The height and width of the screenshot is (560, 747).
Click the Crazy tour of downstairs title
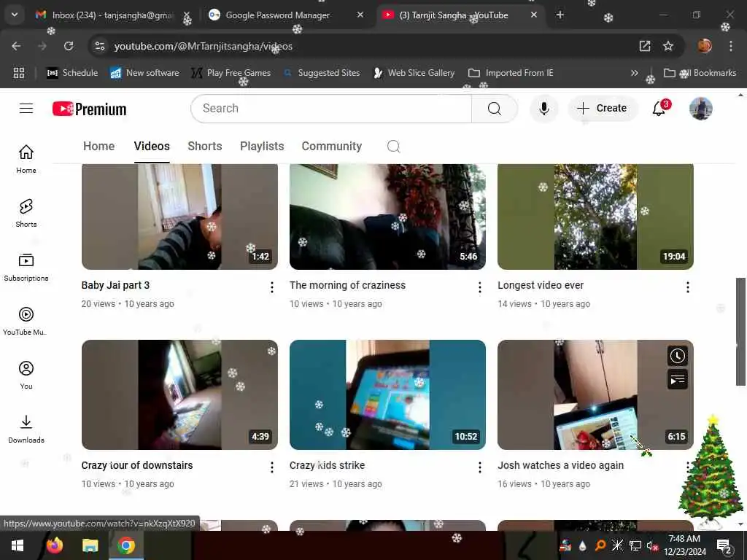137,465
